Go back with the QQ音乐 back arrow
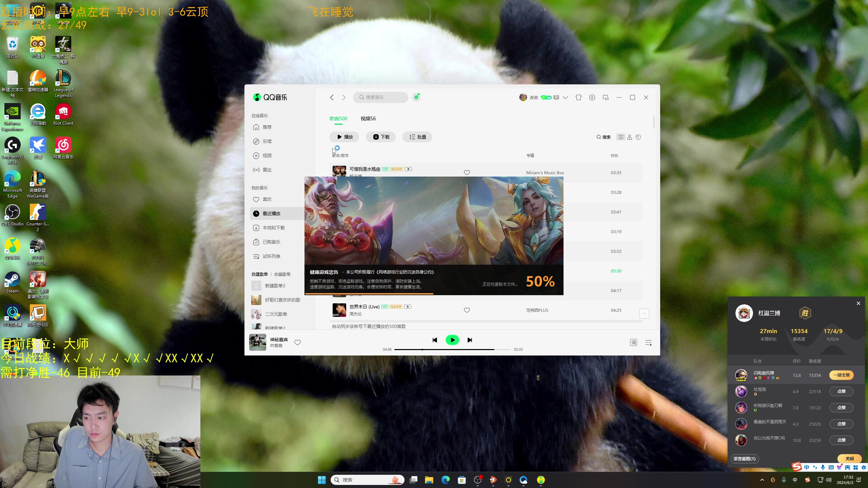The image size is (868, 488). point(332,98)
